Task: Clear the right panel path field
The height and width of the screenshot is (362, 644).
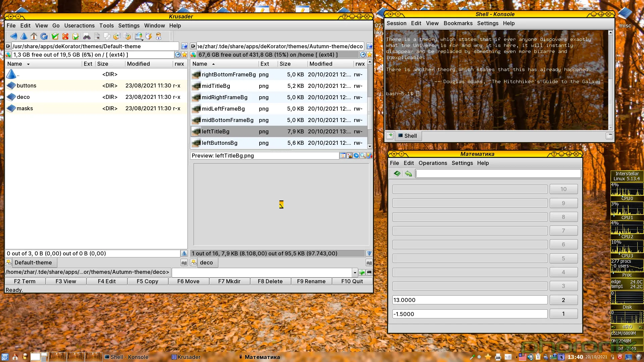Action: [193, 46]
